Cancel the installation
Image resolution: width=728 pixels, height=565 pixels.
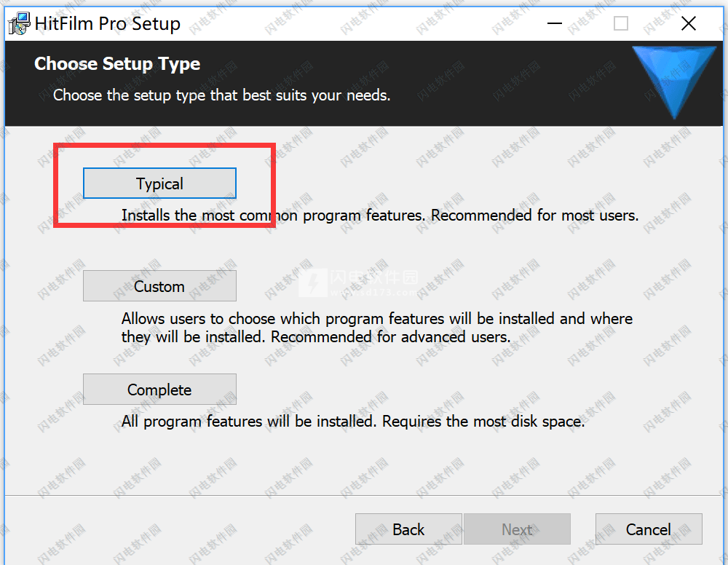[649, 529]
